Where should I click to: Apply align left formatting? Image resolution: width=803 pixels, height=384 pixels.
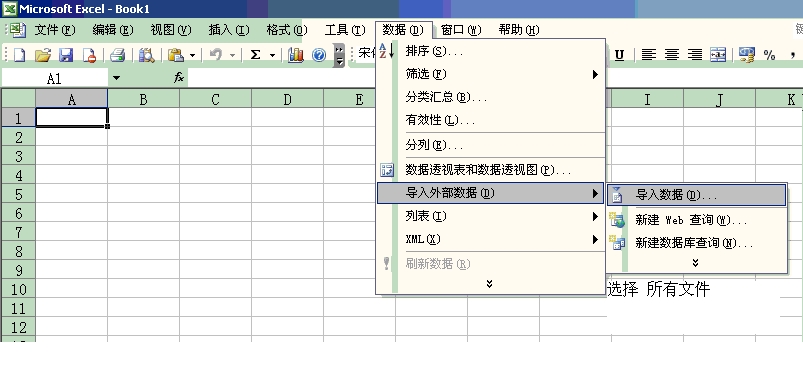649,55
